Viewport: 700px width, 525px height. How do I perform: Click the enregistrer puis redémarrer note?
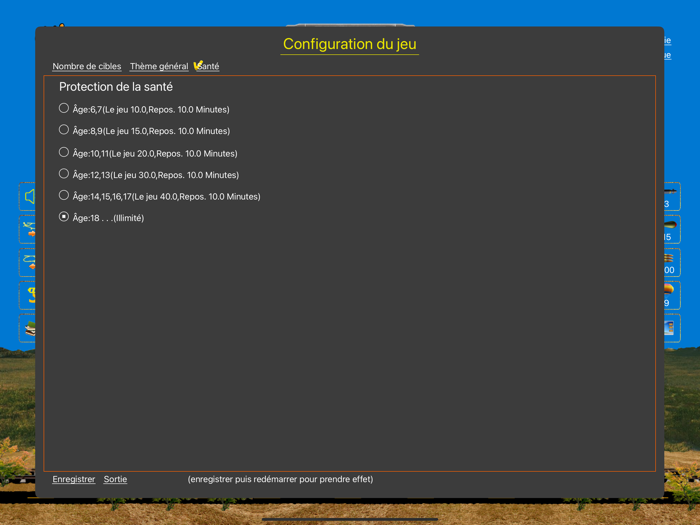tap(280, 479)
